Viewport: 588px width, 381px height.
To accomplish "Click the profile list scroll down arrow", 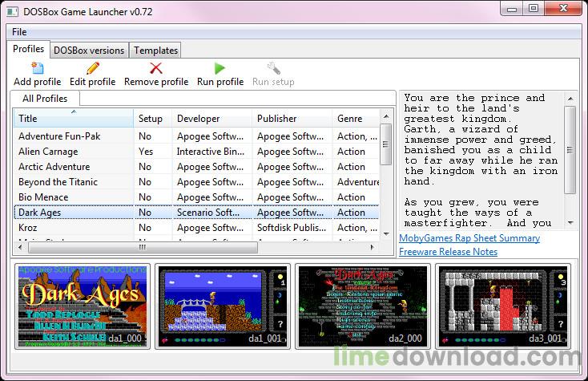I will coord(386,234).
